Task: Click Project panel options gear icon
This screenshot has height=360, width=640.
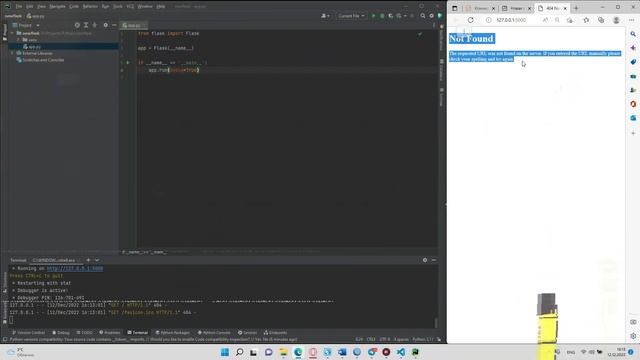Action: (x=106, y=25)
